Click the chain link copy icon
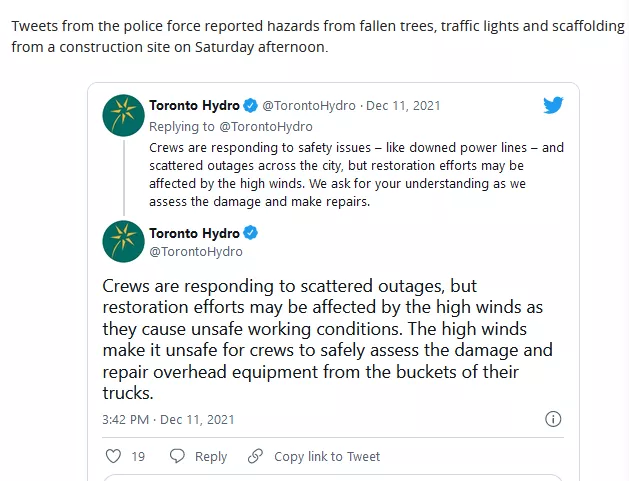Viewport: 629px width, 481px height. (255, 456)
